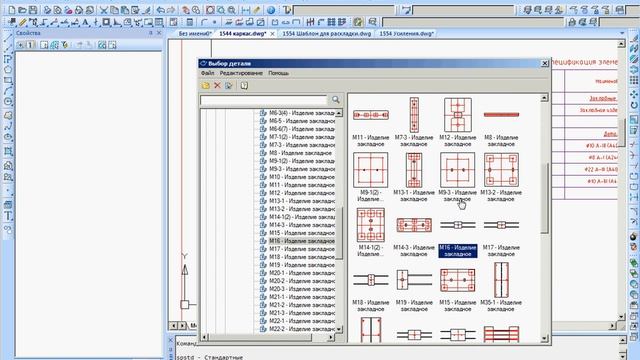Open the Редактирование menu in dialog
Image resolution: width=640 pixels, height=360 pixels.
241,73
